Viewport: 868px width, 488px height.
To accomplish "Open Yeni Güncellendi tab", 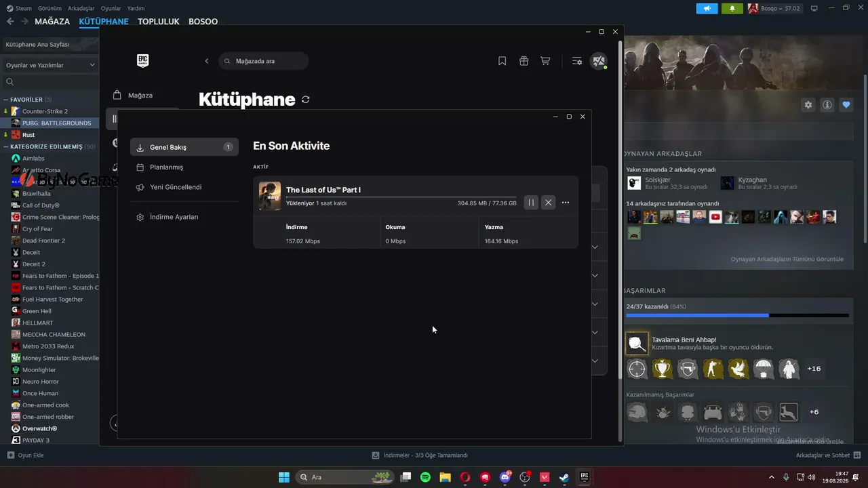I will [x=184, y=187].
